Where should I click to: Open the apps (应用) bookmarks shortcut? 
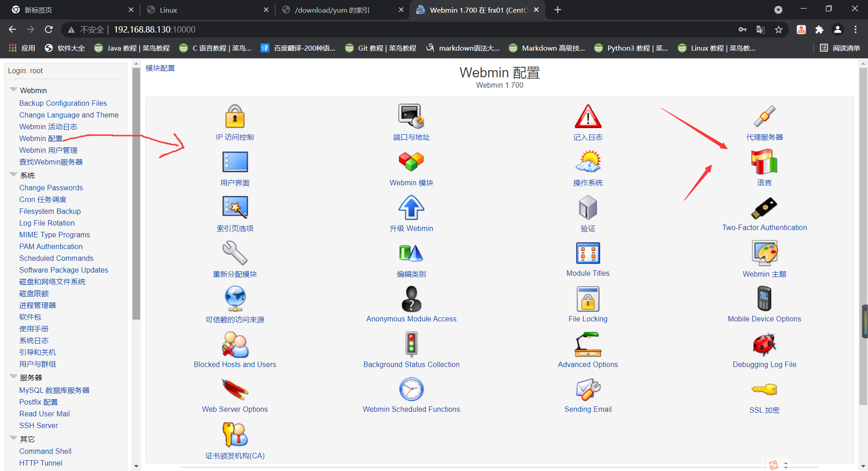point(22,48)
